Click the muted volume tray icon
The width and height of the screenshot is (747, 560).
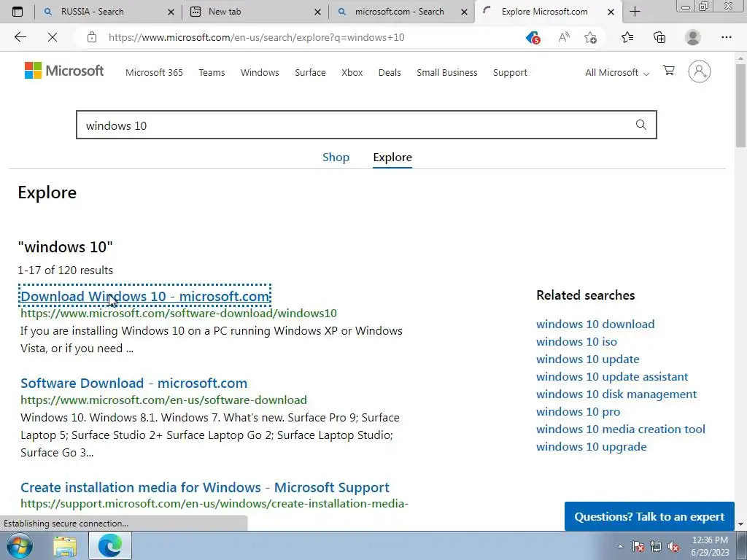click(x=673, y=546)
